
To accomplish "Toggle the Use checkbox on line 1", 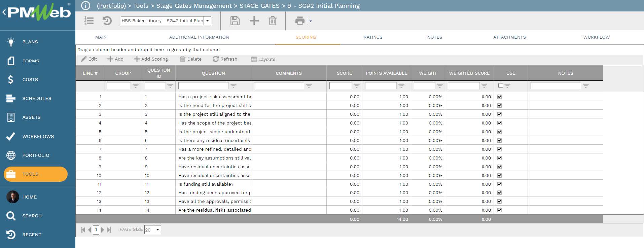I will (x=500, y=97).
